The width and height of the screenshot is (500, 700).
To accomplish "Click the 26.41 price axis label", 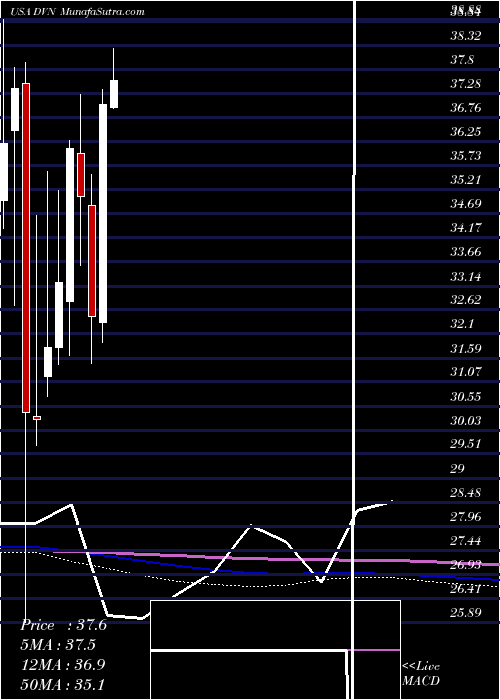I will coord(466,589).
